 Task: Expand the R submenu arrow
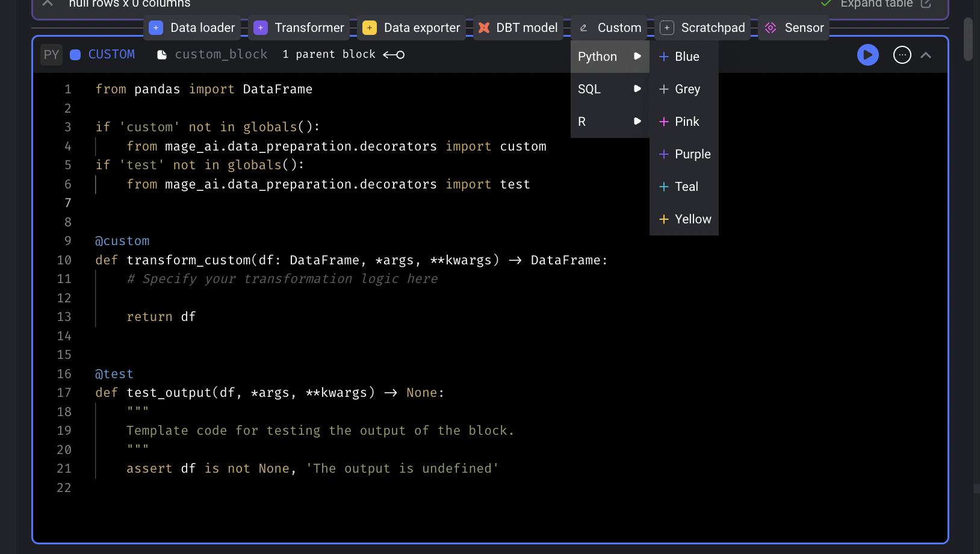(x=637, y=121)
